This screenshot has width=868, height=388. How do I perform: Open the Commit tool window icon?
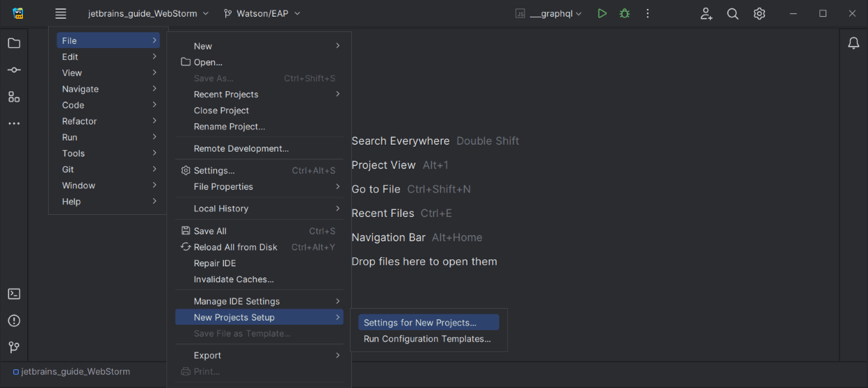tap(14, 70)
